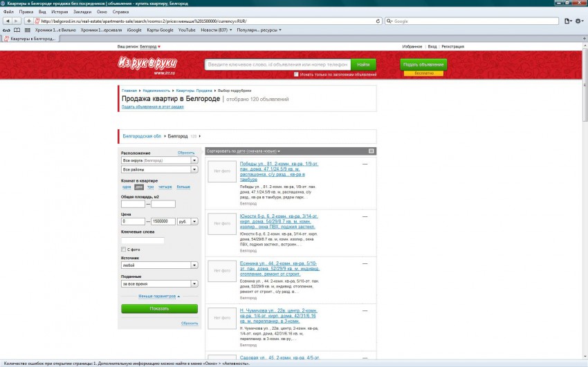The height and width of the screenshot is (367, 588).
Task: Click the add bookmark plus button
Action: point(28,21)
